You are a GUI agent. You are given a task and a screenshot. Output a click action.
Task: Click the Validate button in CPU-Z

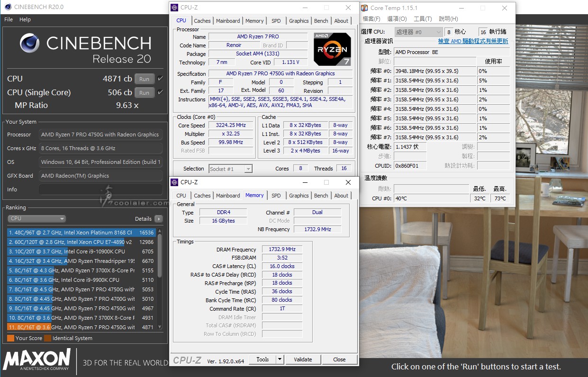pyautogui.click(x=303, y=359)
